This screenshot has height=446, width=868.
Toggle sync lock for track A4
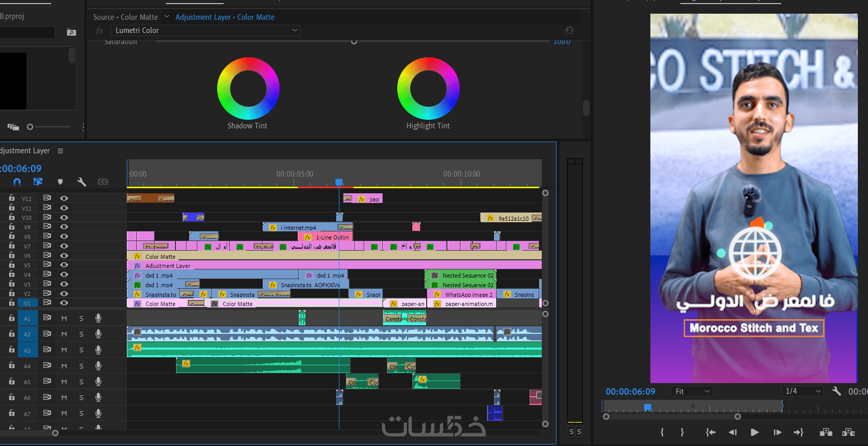47,365
